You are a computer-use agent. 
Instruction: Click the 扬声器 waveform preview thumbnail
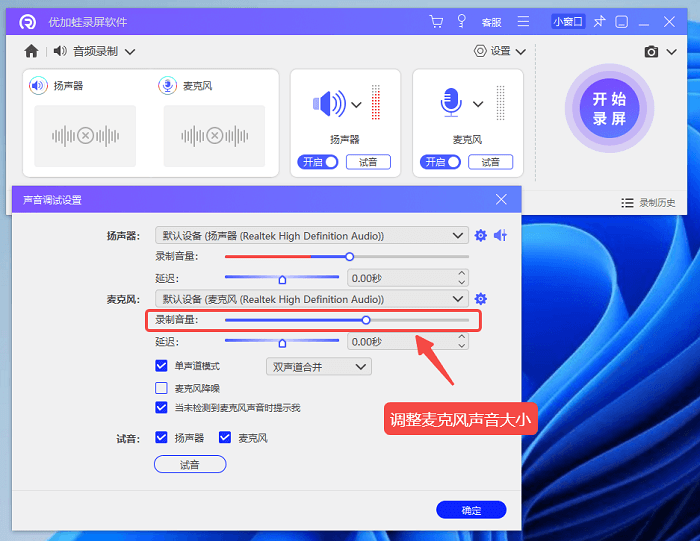(85, 136)
